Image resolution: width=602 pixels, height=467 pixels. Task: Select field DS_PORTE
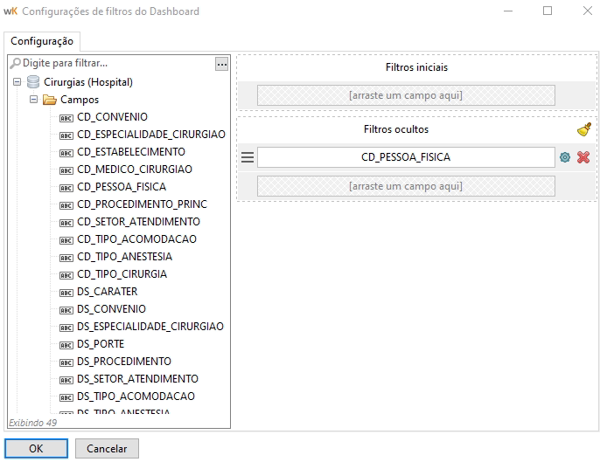coord(101,344)
